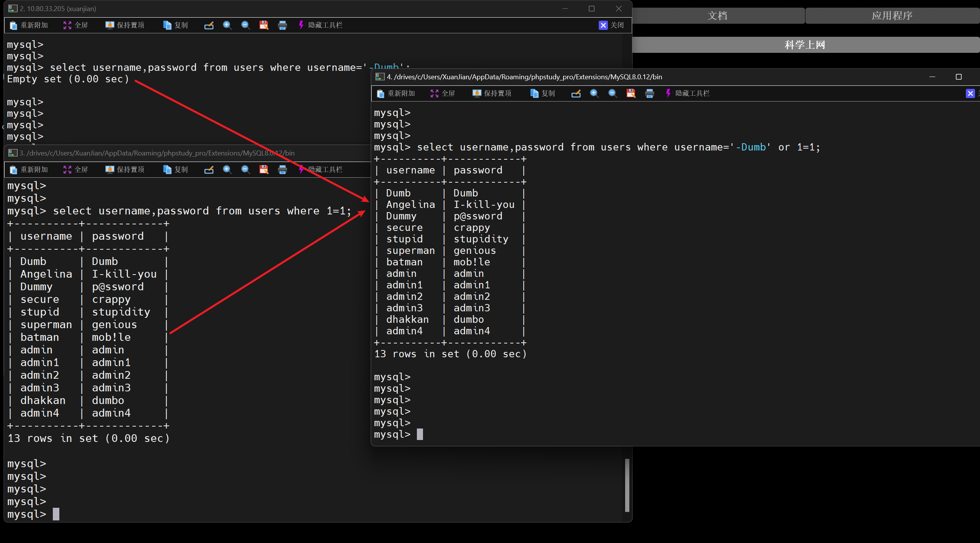Image resolution: width=980 pixels, height=543 pixels.
Task: Click rename pencil icon in window 3 toolbar
Action: (x=209, y=170)
